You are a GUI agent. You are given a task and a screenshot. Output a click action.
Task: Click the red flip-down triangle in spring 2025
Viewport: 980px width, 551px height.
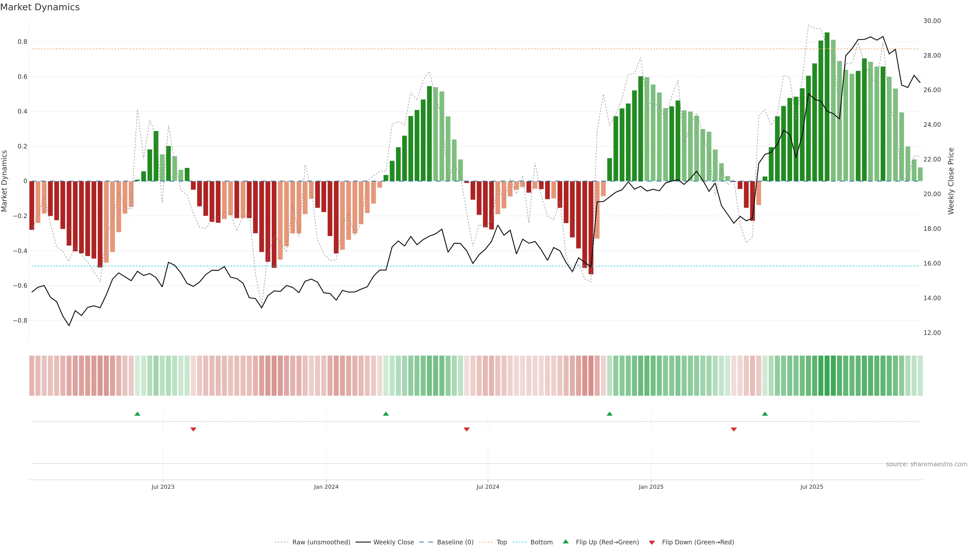734,429
